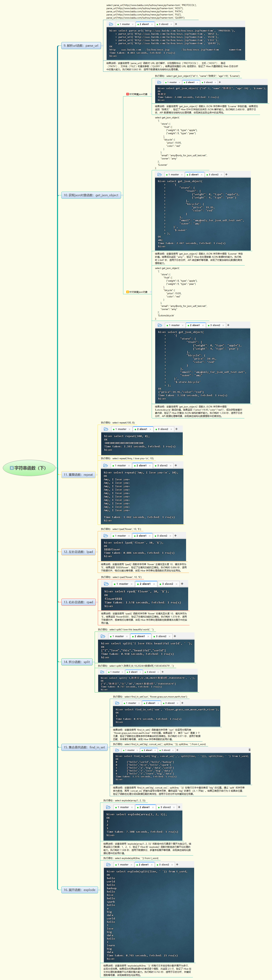
Task: Click the number 6 badge on root node
Action: pyautogui.click(x=11, y=468)
